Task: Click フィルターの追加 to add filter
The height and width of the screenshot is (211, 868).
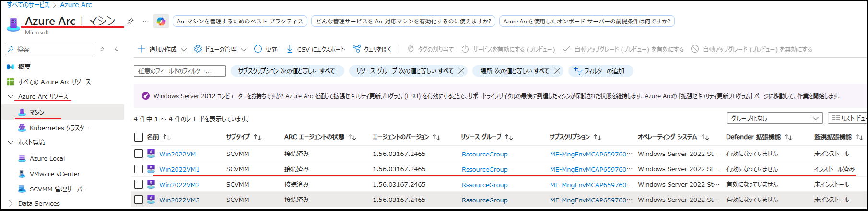Action: 600,71
